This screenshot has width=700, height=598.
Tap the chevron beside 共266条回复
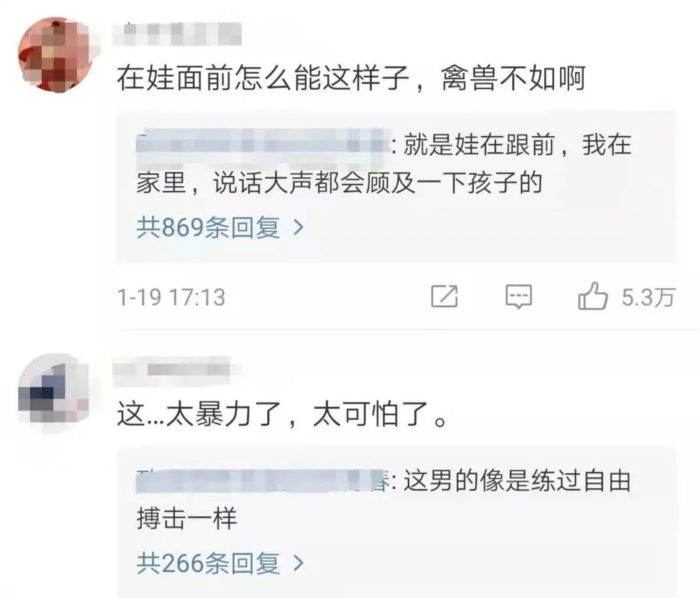pyautogui.click(x=298, y=563)
